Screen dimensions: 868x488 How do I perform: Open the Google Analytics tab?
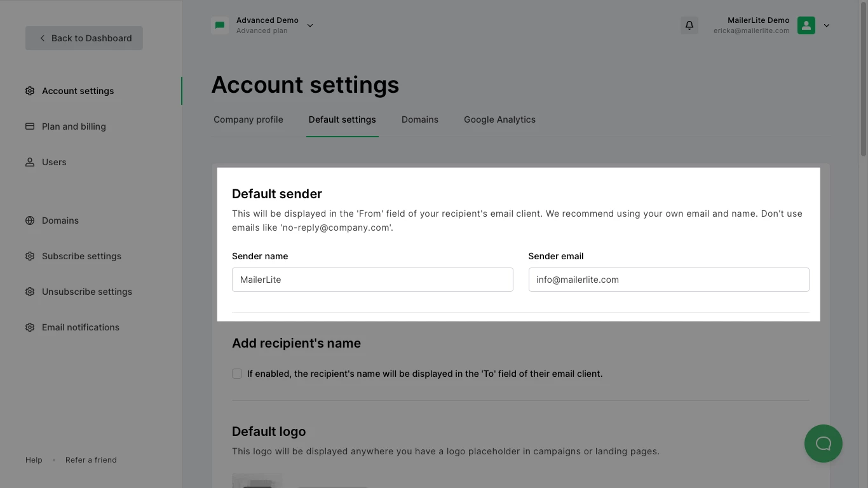tap(499, 119)
